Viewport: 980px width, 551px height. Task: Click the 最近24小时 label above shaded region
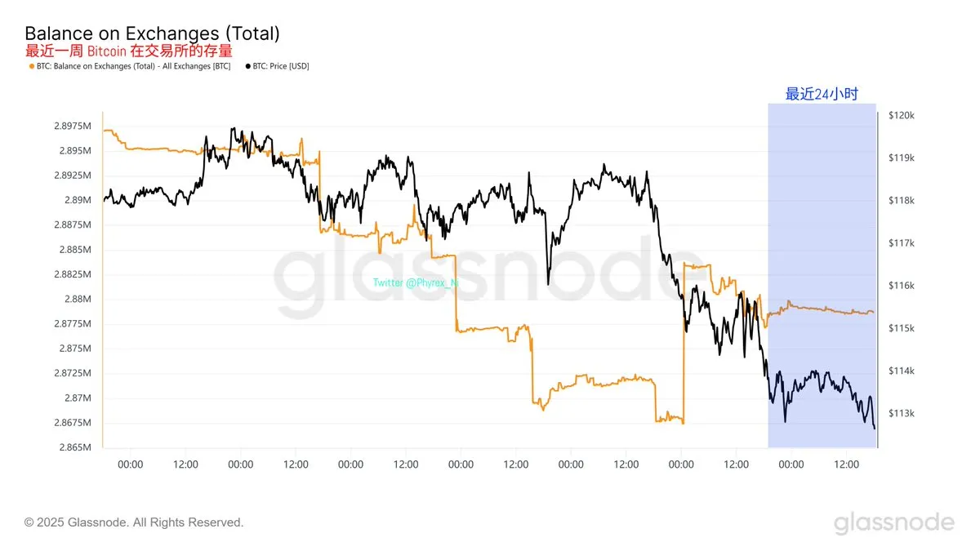[x=822, y=94]
